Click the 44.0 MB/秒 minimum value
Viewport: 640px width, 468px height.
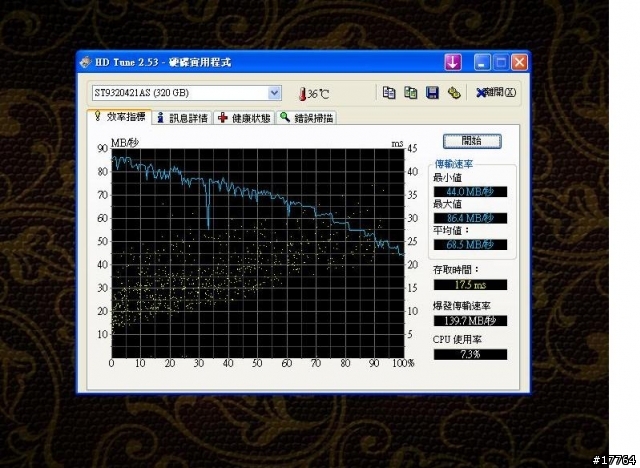[x=470, y=192]
